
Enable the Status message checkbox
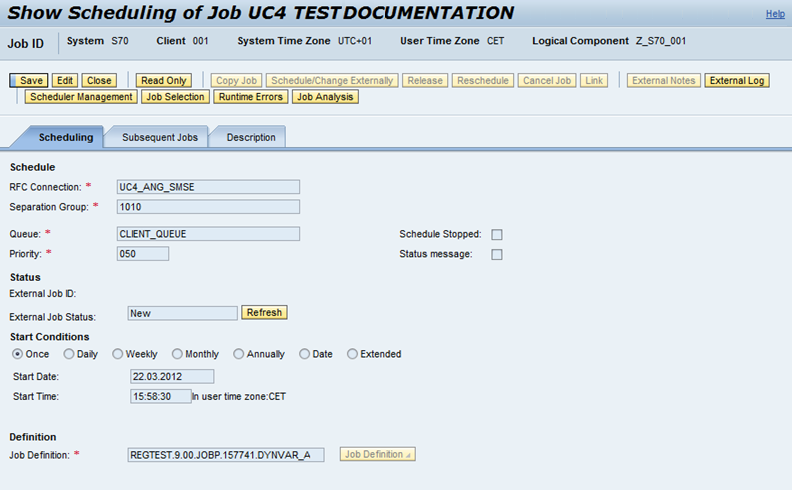(x=496, y=254)
